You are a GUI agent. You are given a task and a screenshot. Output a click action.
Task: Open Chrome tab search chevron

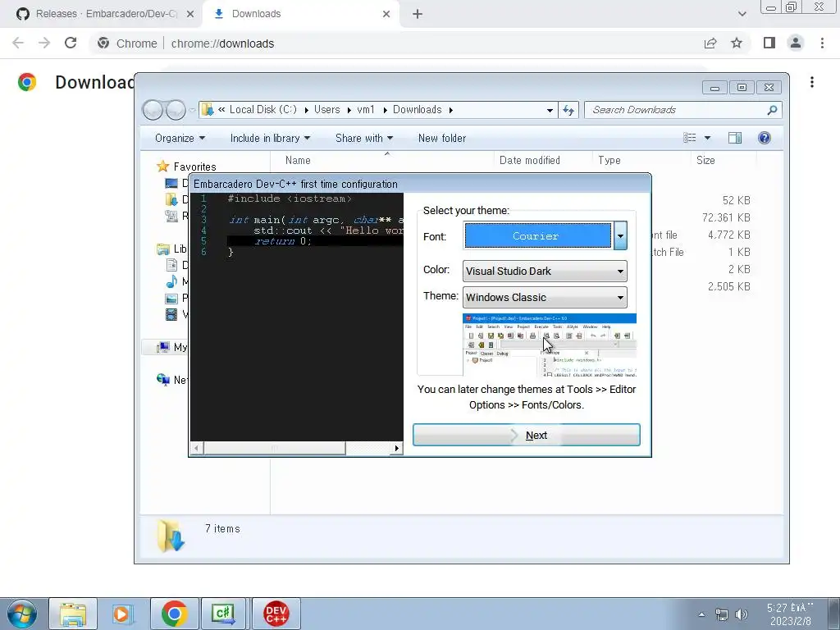pos(742,15)
